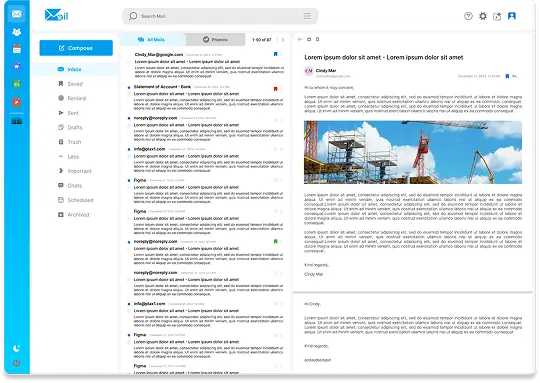The width and height of the screenshot is (540, 383).
Task: Launch the Word document app icon
Action: pos(17,66)
